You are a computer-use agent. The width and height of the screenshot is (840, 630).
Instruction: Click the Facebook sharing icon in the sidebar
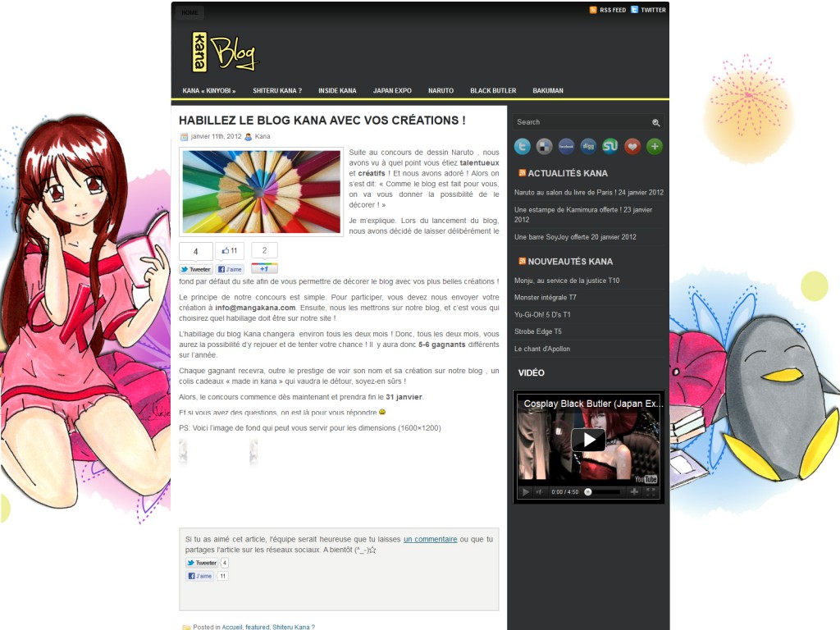point(564,146)
